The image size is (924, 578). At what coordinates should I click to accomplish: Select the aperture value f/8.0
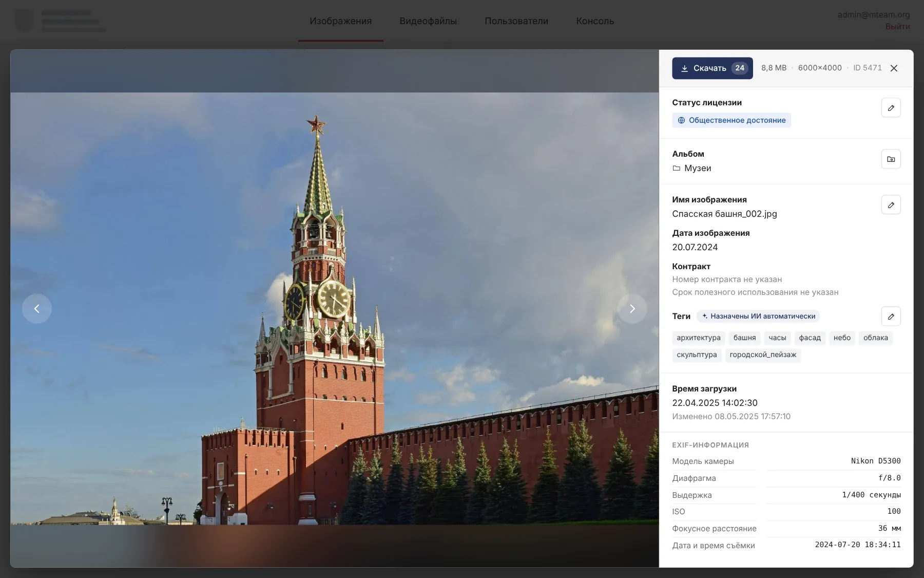point(889,478)
